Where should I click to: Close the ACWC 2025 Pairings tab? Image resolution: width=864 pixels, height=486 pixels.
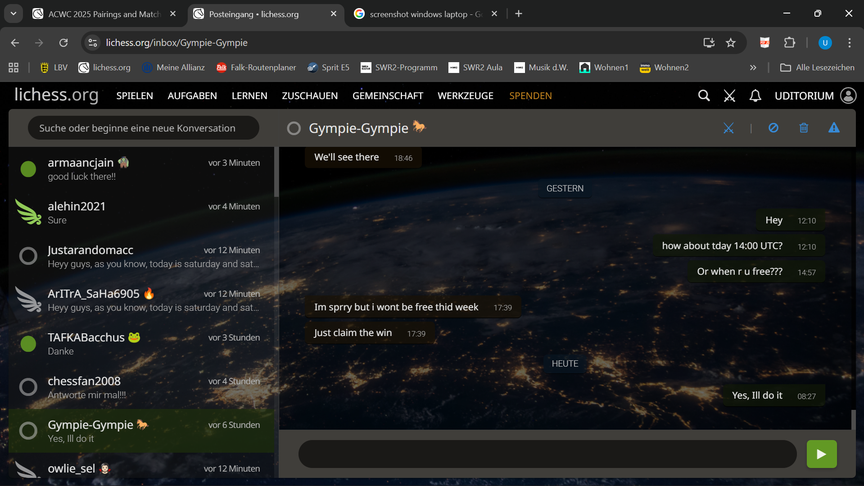[x=172, y=14]
